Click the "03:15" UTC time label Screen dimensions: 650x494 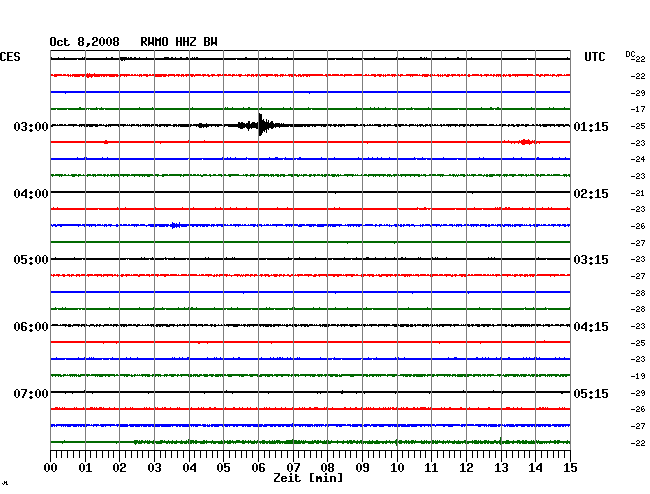(x=591, y=260)
